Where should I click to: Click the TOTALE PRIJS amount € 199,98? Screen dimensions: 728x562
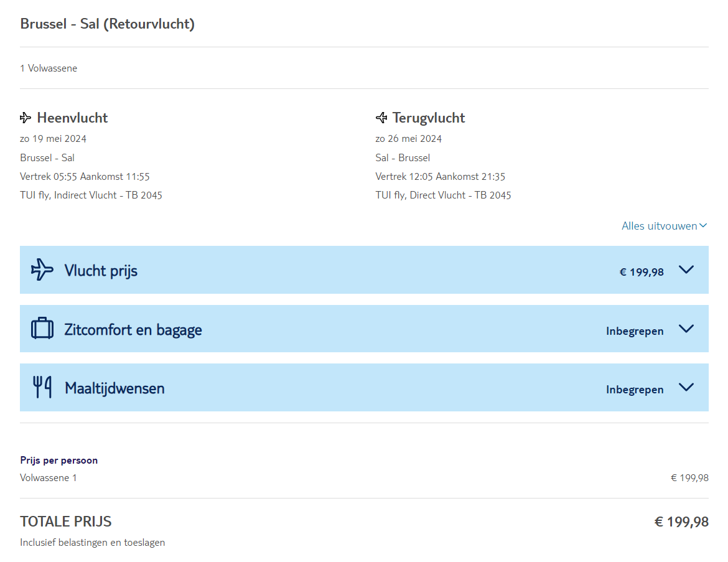click(681, 522)
